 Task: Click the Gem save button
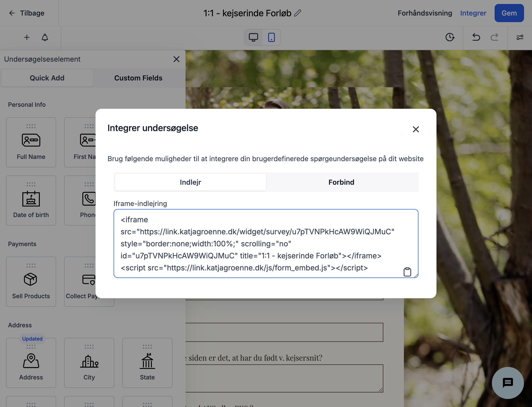click(x=509, y=13)
